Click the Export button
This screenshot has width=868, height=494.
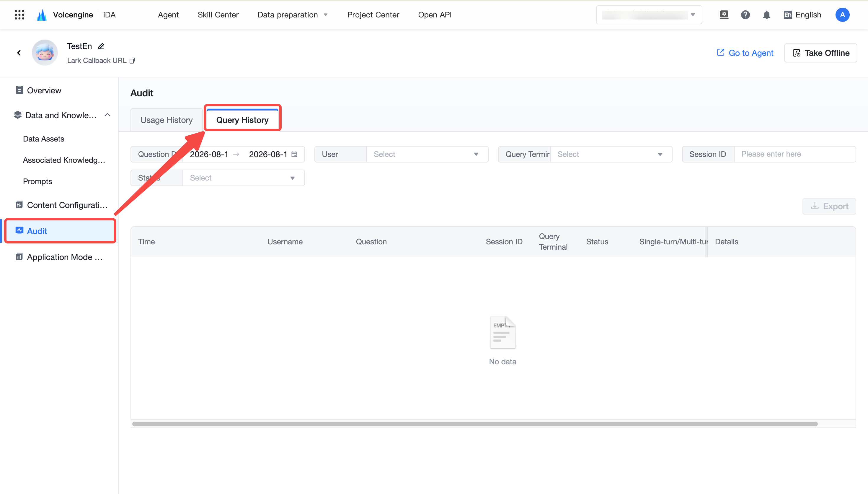(829, 206)
